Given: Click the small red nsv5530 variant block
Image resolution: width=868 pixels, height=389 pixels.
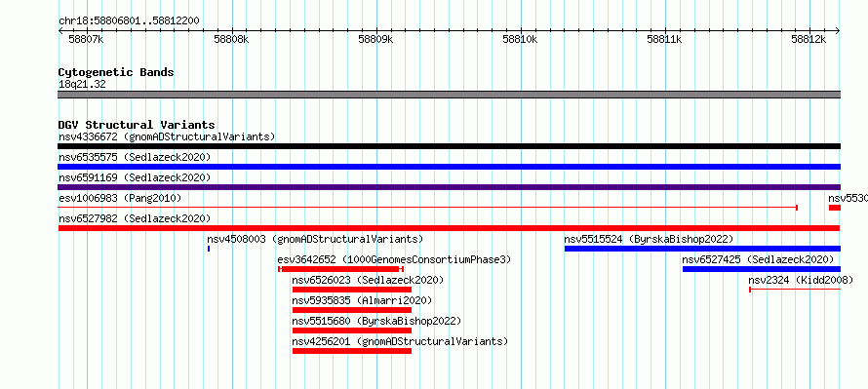Looking at the screenshot, I should coord(834,208).
